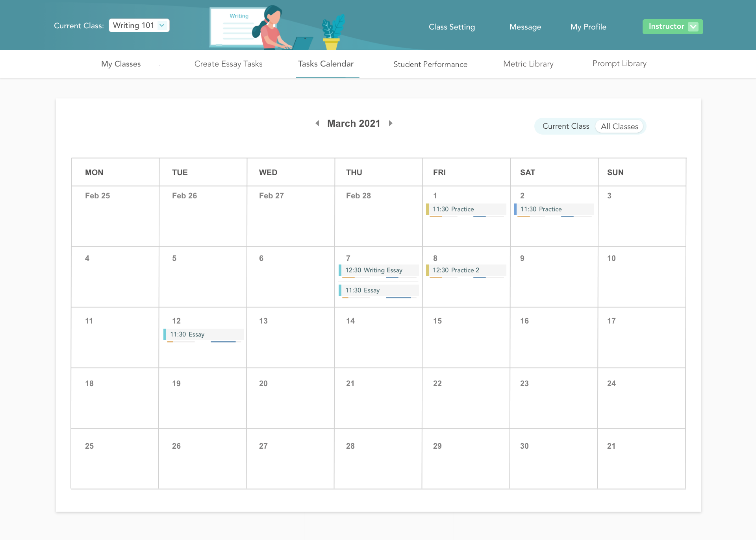Image resolution: width=756 pixels, height=540 pixels.
Task: Go to previous month arrow
Action: (x=317, y=123)
